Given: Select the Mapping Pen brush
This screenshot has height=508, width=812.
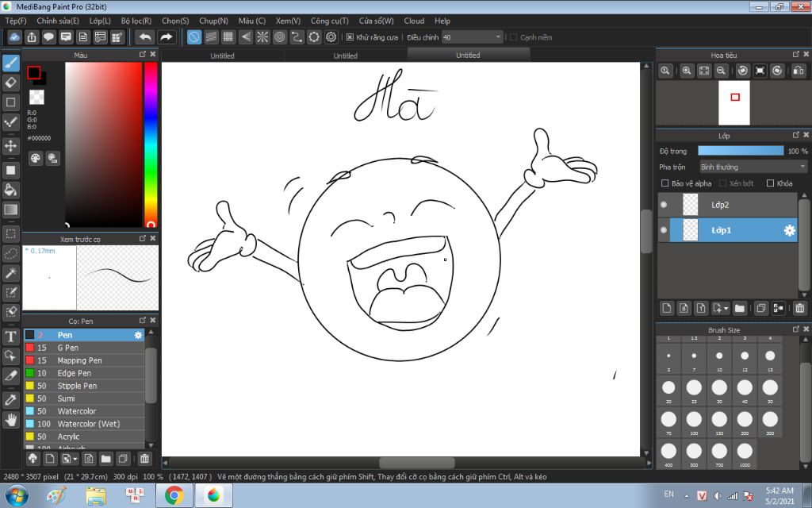Looking at the screenshot, I should 84,361.
